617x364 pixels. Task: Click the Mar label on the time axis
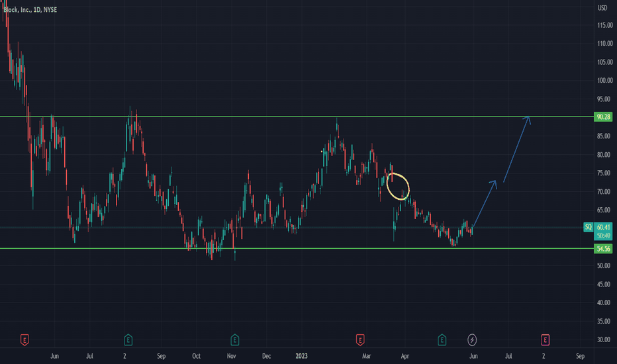(366, 356)
